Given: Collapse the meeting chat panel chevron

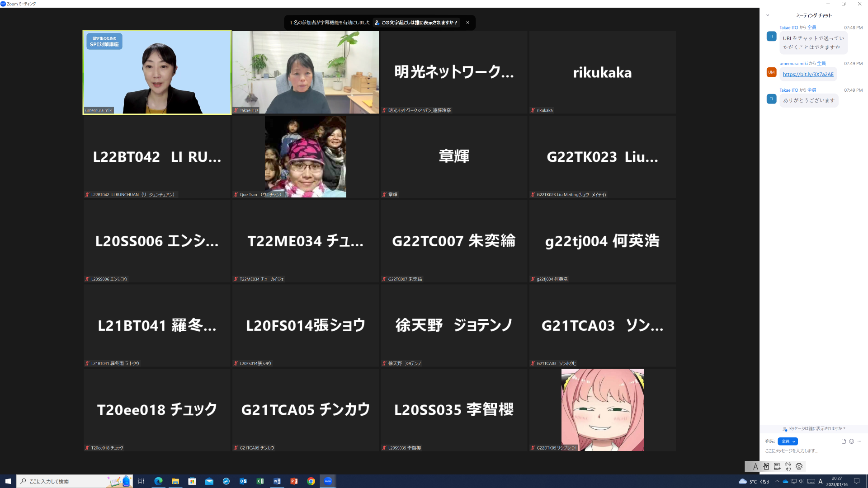Looking at the screenshot, I should click(768, 15).
